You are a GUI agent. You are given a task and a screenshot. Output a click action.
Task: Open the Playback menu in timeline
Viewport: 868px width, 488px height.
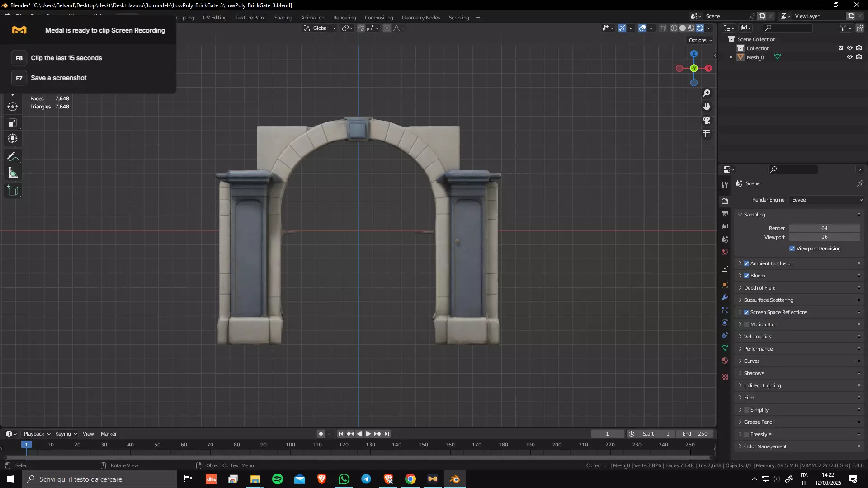tap(36, 434)
